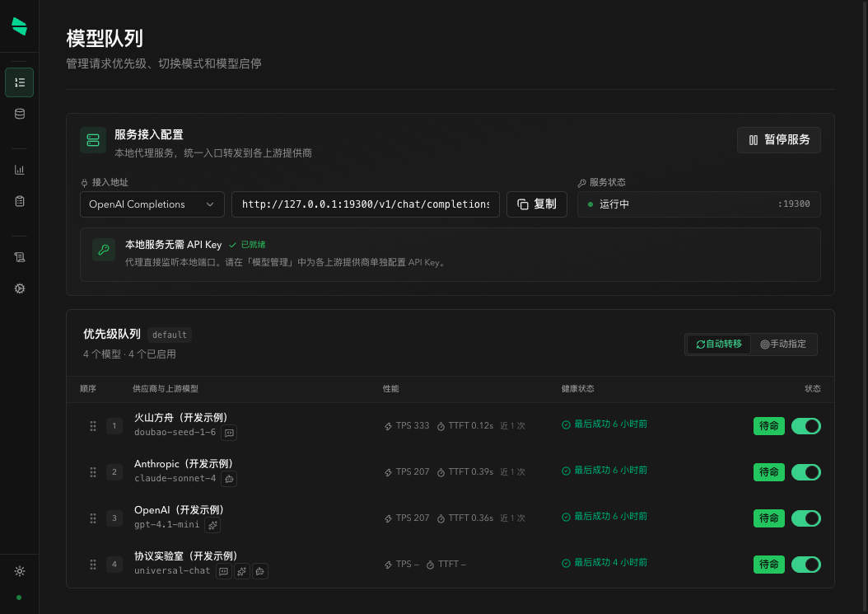This screenshot has width=868, height=614.
Task: Copy the endpoint address with 复制 button
Action: coord(536,204)
